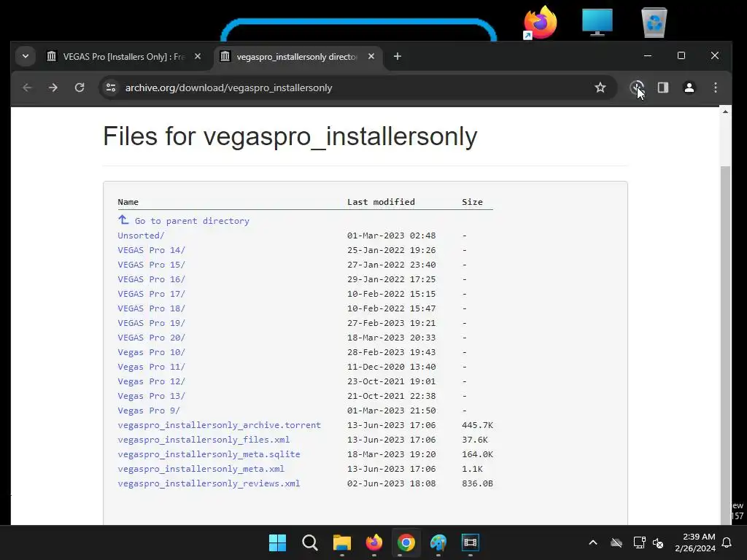
Task: Click the browser forward arrow
Action: click(53, 87)
